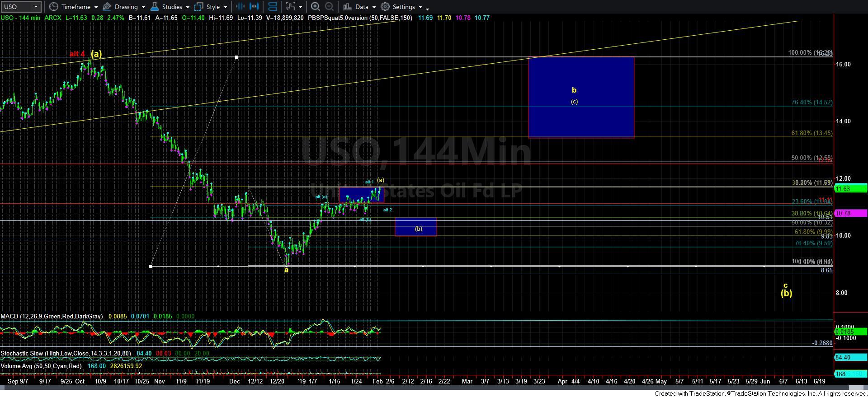
Task: Expand the Timeframe dropdown arrow
Action: click(x=96, y=7)
